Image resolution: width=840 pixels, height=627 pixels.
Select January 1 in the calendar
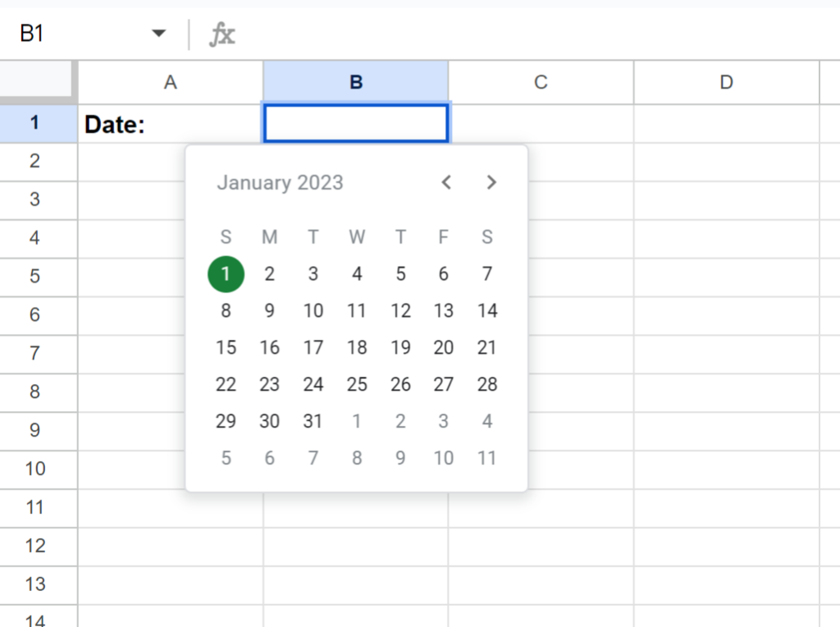coord(226,274)
